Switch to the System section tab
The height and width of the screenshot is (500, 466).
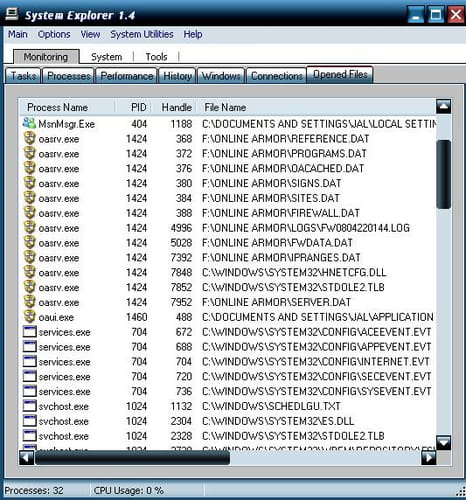(x=107, y=57)
